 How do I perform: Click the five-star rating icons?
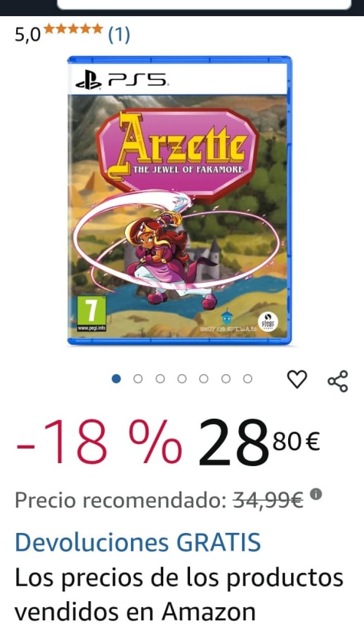[x=74, y=29]
